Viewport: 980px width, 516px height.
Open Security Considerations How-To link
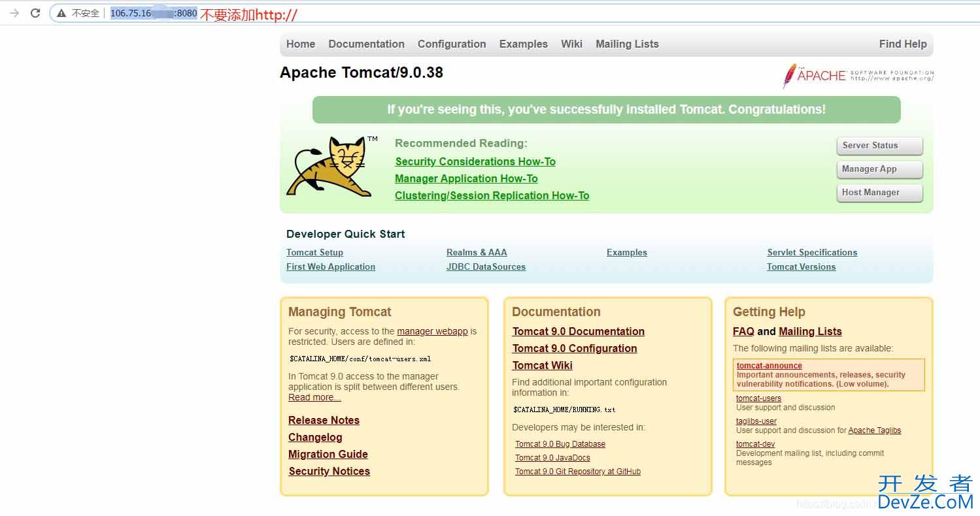coord(475,161)
